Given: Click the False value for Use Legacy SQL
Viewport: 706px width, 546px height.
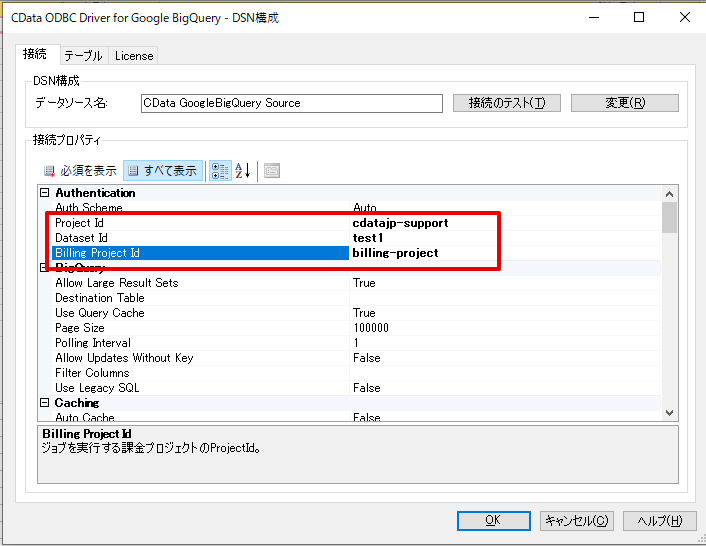Looking at the screenshot, I should pos(367,388).
